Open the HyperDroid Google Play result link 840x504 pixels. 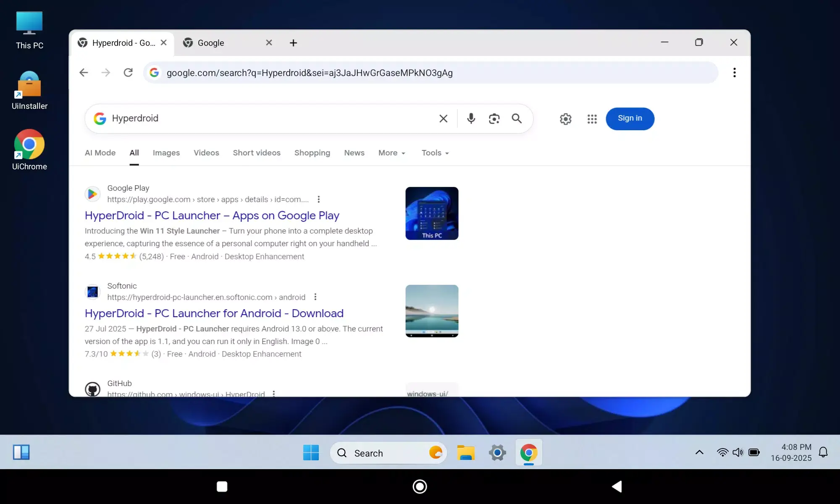pyautogui.click(x=212, y=215)
